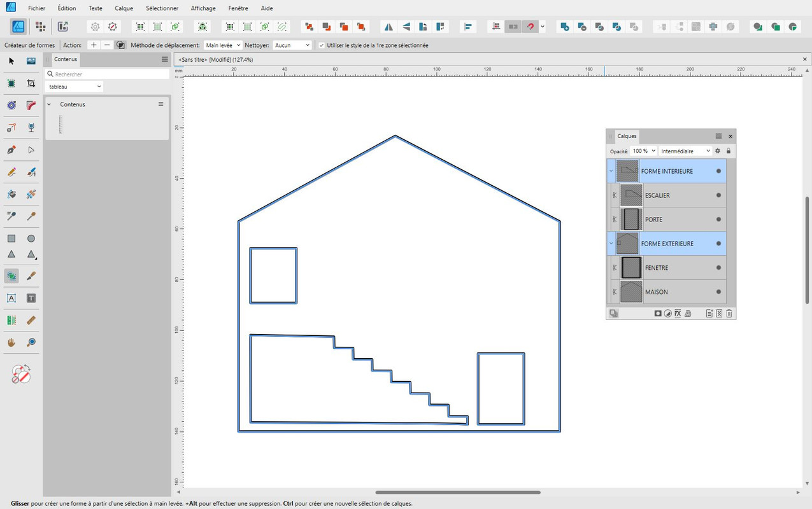
Task: Select the Node tool
Action: [x=31, y=150]
